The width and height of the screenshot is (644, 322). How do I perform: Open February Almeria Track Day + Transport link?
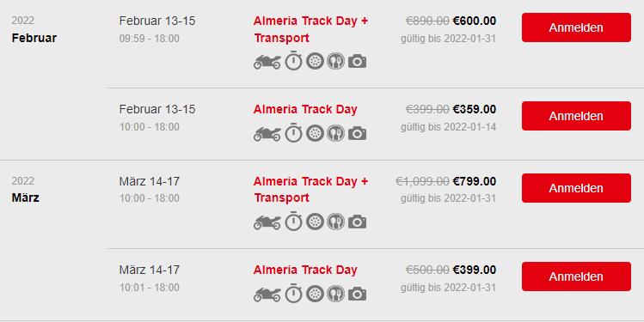pyautogui.click(x=310, y=29)
